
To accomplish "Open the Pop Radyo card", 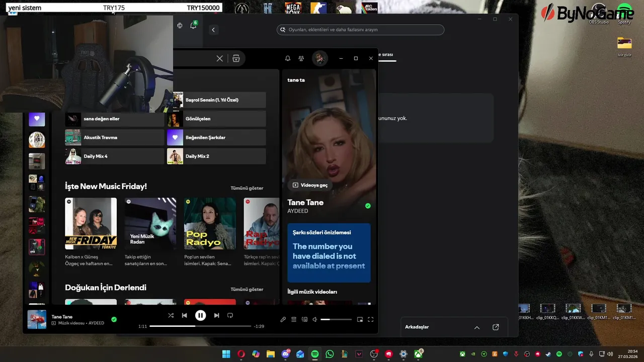I will point(210,232).
